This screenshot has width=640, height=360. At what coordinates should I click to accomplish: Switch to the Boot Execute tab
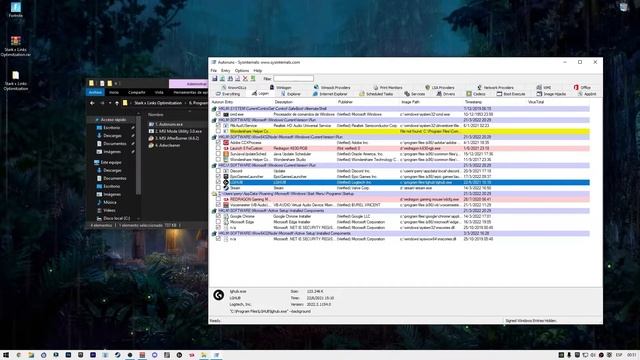point(511,94)
